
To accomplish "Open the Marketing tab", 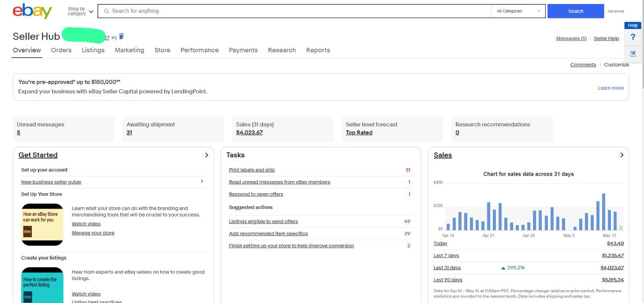I will tap(129, 50).
